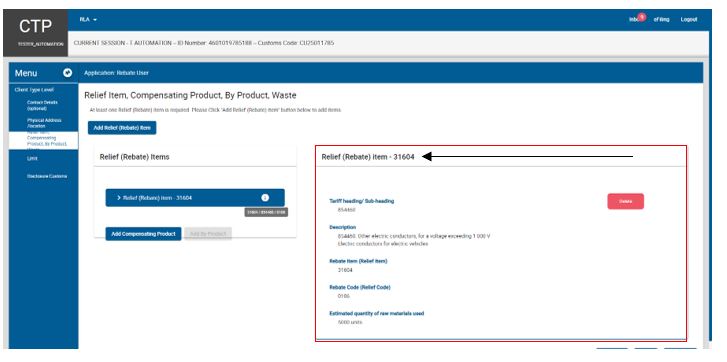Click the Menu sidebar header
Screen dimensions: 727x362
(26, 73)
